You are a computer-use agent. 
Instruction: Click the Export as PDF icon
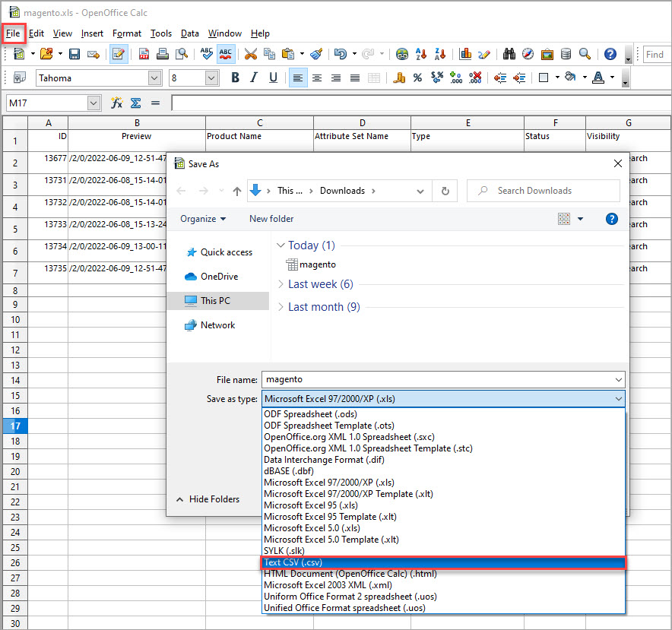[144, 54]
